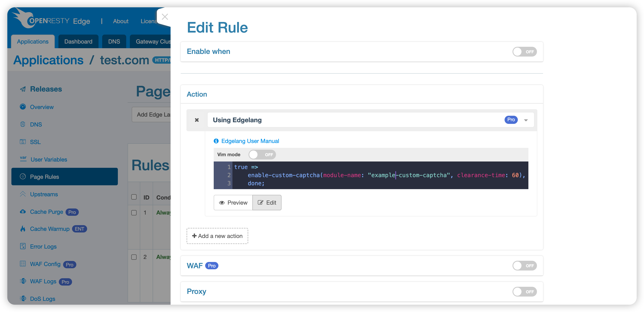Switch to the Dashboard tab

[x=78, y=41]
